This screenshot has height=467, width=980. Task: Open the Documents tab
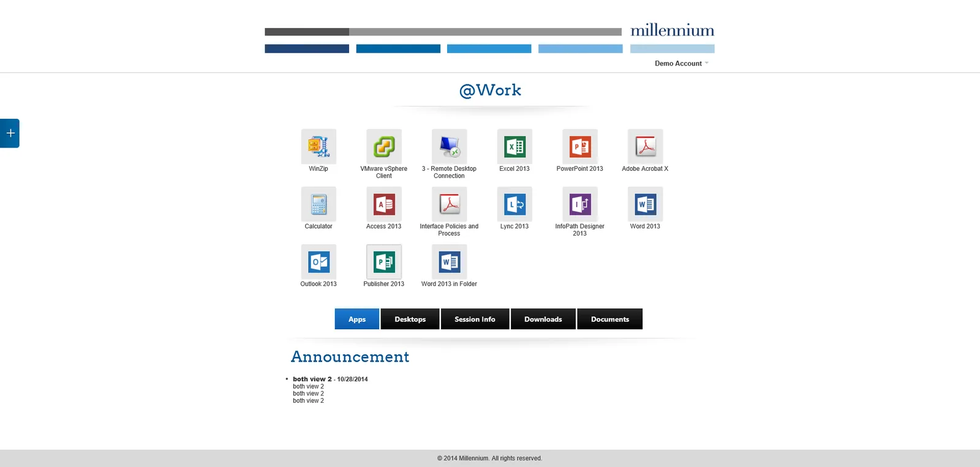tap(609, 319)
